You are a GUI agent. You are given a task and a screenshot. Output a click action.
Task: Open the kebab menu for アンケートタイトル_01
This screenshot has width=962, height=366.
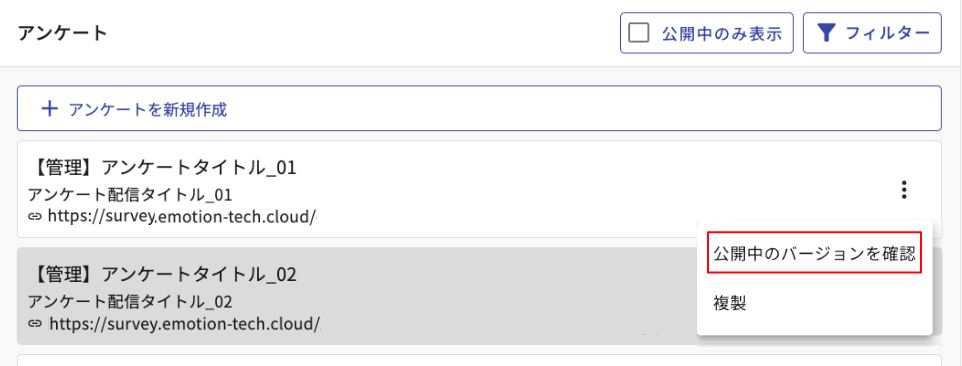[903, 189]
